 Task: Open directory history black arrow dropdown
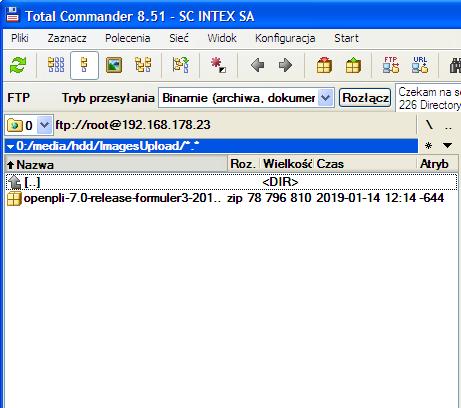tap(447, 145)
